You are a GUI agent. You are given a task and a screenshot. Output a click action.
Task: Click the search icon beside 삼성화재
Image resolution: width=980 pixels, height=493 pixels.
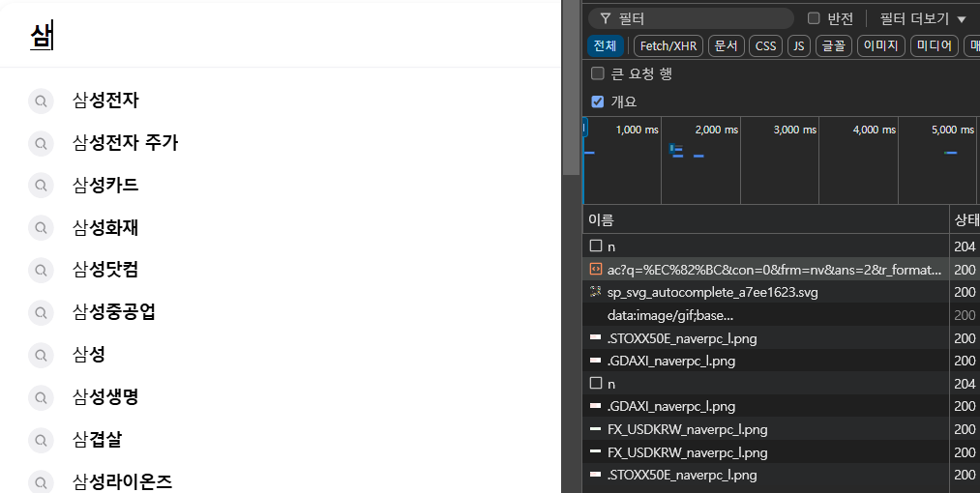41,228
